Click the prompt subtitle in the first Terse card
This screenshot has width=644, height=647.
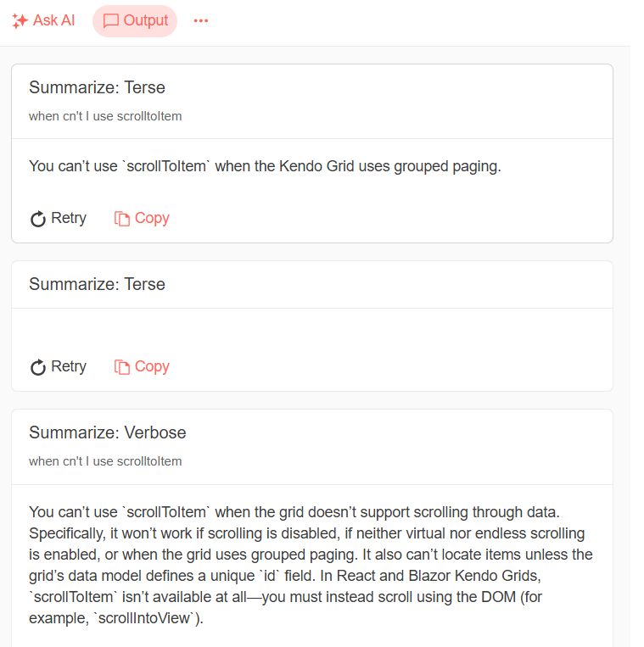(x=105, y=116)
